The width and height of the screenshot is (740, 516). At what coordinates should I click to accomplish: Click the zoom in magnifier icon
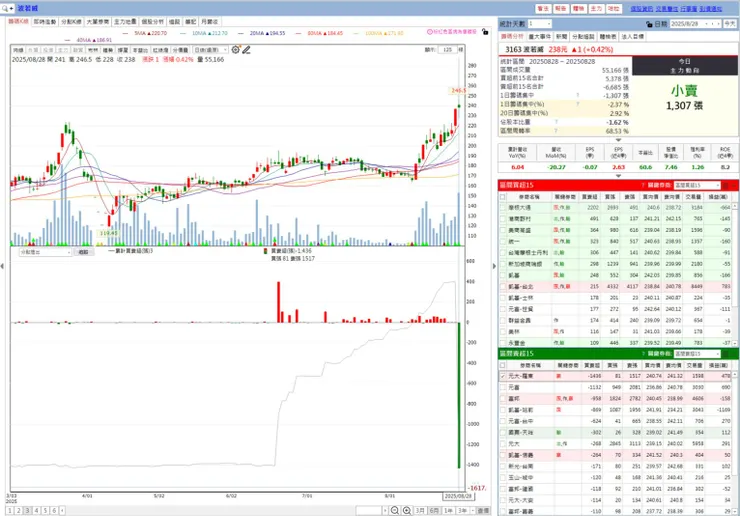[407, 510]
